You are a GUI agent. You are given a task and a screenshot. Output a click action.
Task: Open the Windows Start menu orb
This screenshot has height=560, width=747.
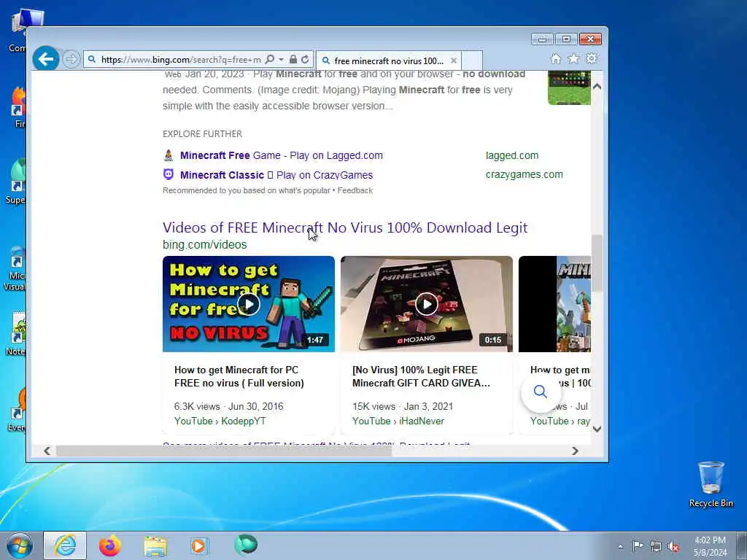click(x=20, y=545)
